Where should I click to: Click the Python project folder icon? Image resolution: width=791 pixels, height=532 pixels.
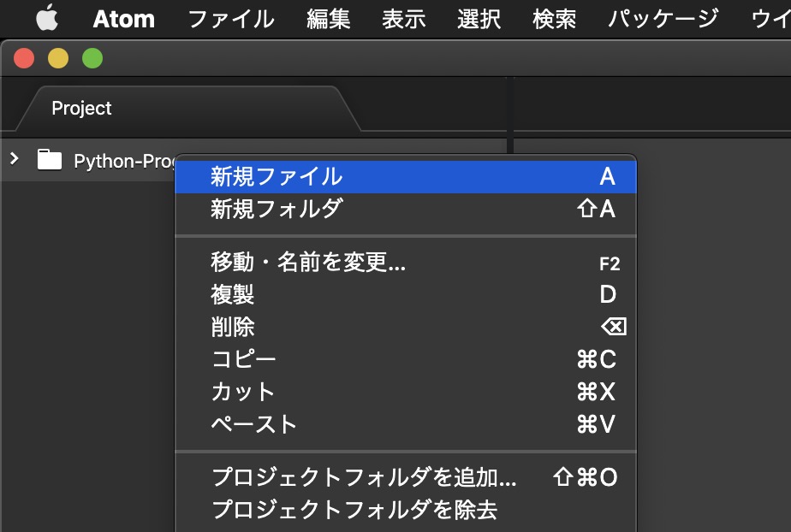tap(50, 160)
